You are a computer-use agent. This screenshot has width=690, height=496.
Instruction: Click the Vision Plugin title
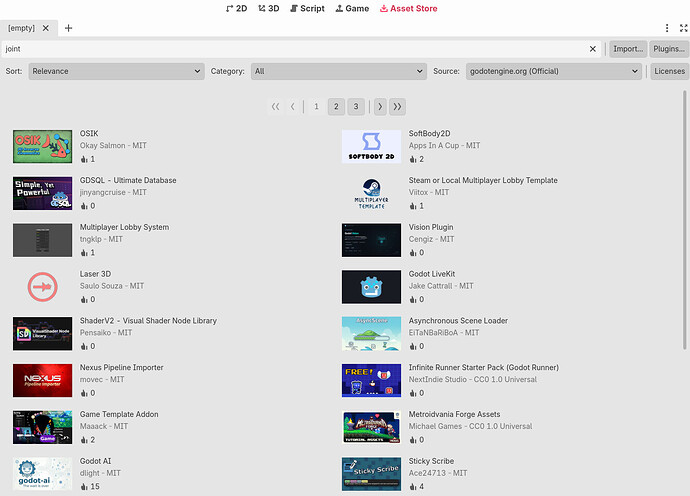[x=431, y=227]
